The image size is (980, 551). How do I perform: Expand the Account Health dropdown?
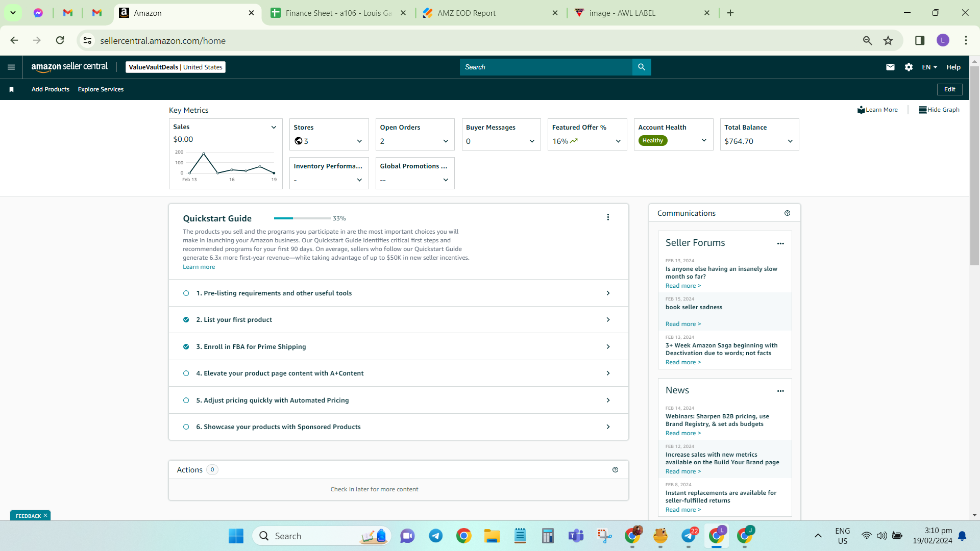click(x=704, y=140)
